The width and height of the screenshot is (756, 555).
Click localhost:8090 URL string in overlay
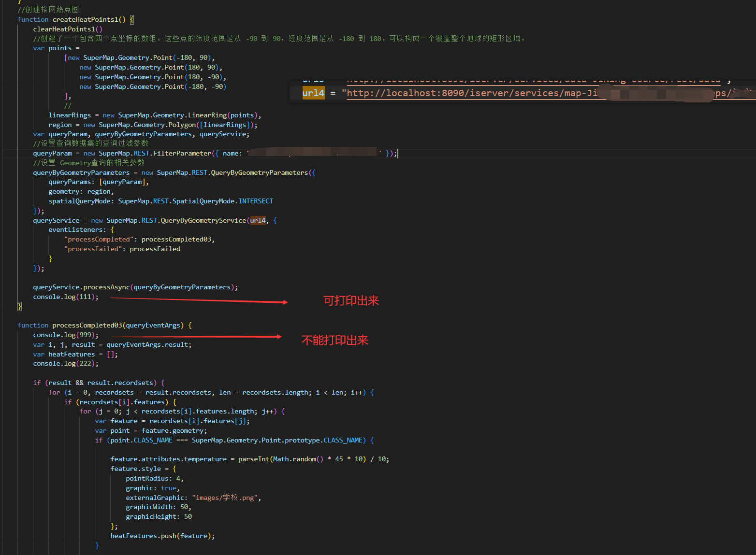pos(548,93)
